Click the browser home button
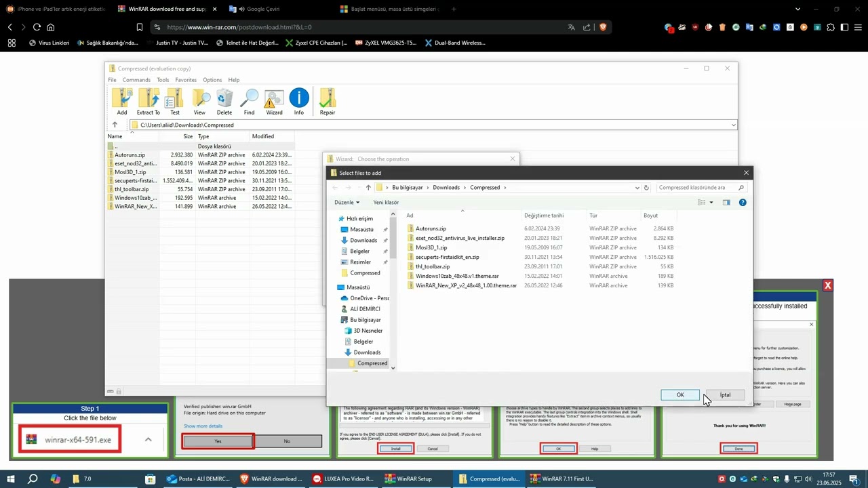 tap(50, 27)
